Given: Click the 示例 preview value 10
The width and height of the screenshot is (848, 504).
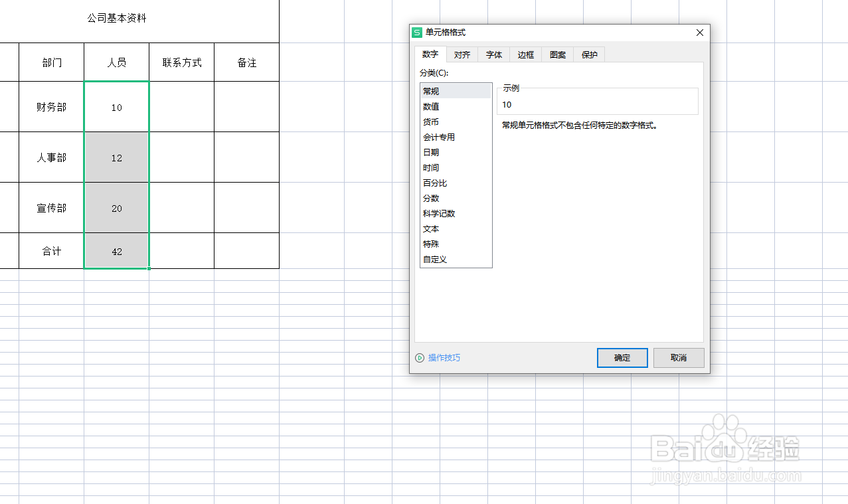Looking at the screenshot, I should click(507, 104).
